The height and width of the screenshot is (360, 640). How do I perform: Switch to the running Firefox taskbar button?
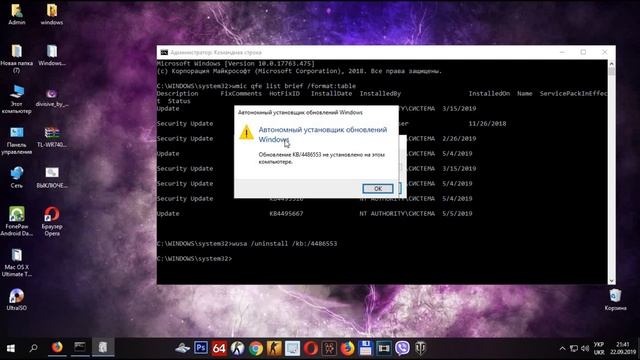point(57,348)
